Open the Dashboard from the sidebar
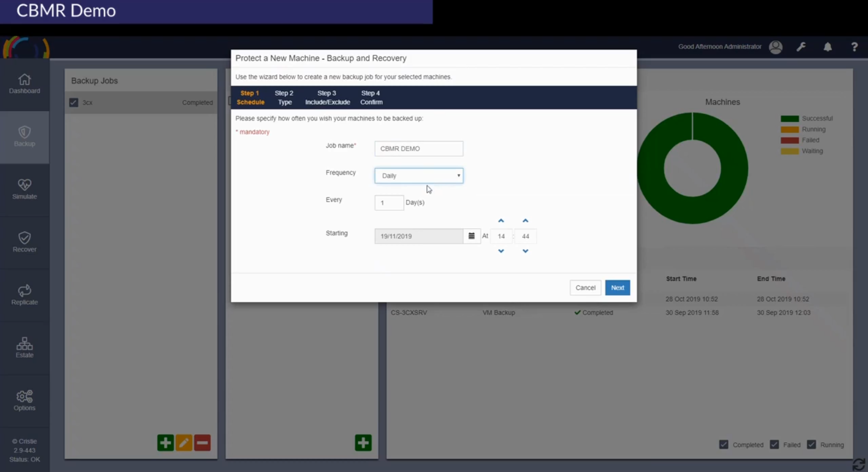The image size is (868, 472). click(24, 84)
